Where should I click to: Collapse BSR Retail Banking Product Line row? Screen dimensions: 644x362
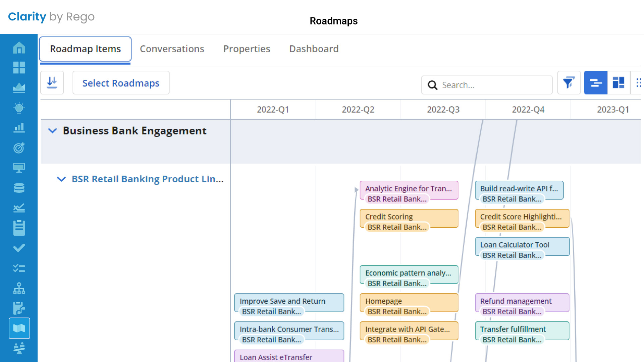61,179
